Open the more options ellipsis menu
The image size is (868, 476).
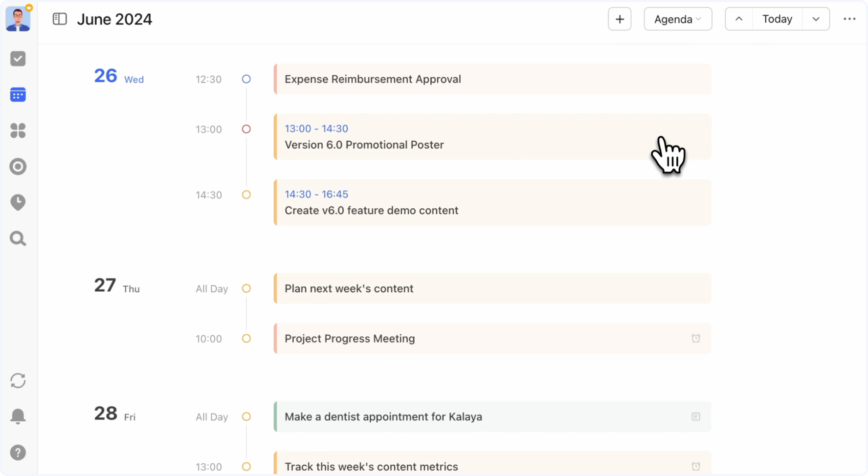click(849, 19)
